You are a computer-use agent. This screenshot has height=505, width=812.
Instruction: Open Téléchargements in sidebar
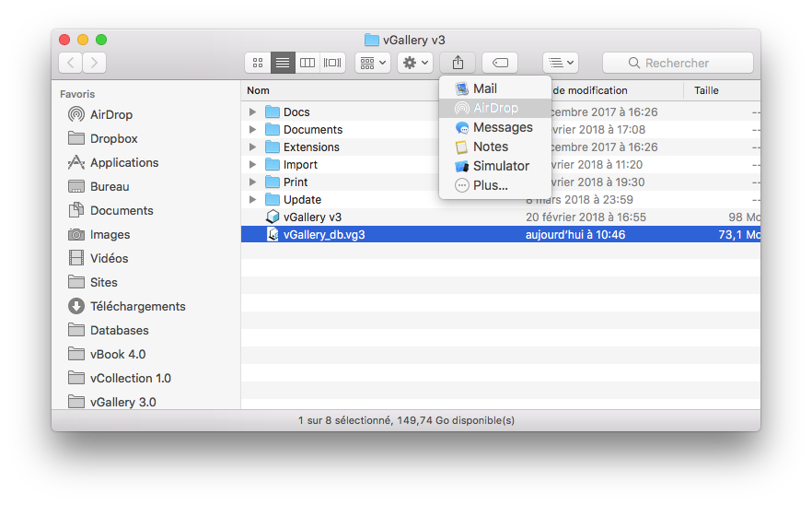(x=137, y=306)
